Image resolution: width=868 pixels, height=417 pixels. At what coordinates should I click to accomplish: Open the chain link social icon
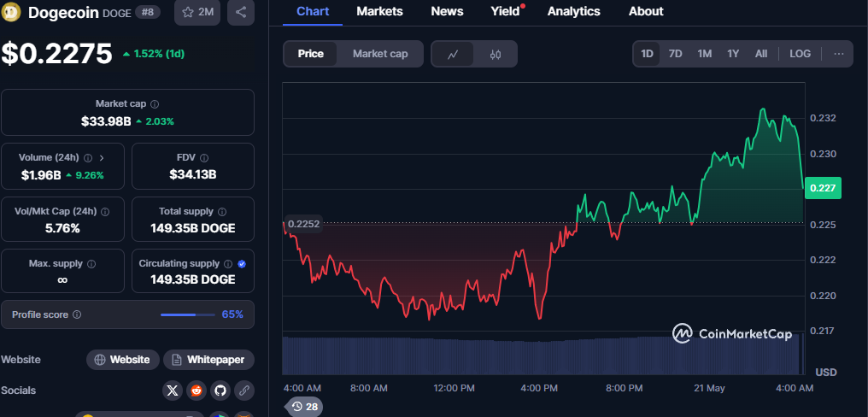click(x=244, y=391)
